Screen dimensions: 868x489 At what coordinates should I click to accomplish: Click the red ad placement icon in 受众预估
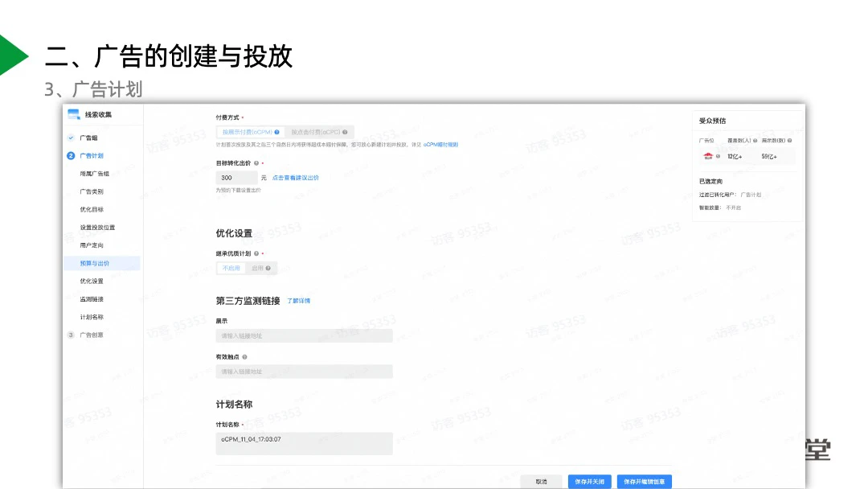pyautogui.click(x=708, y=156)
